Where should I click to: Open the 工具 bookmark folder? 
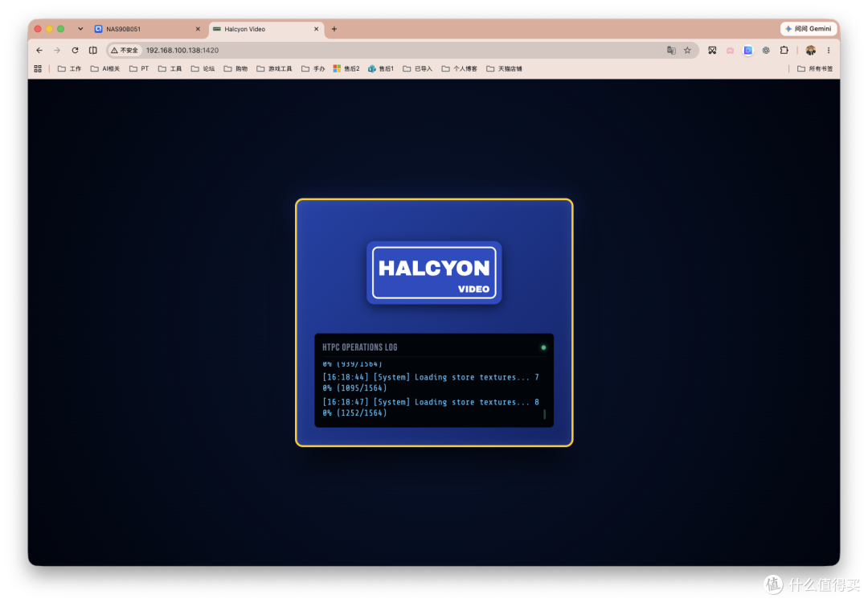(x=170, y=68)
